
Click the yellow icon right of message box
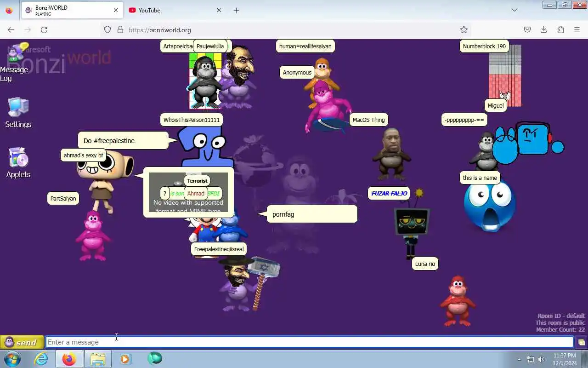coord(581,342)
